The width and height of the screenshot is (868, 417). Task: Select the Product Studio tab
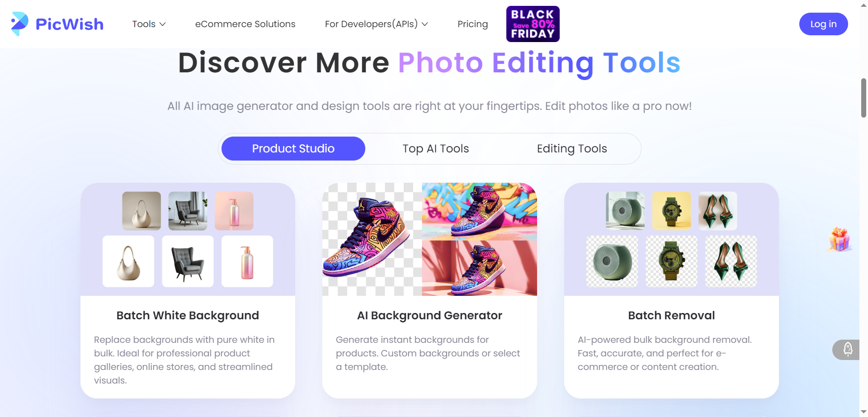(x=293, y=149)
